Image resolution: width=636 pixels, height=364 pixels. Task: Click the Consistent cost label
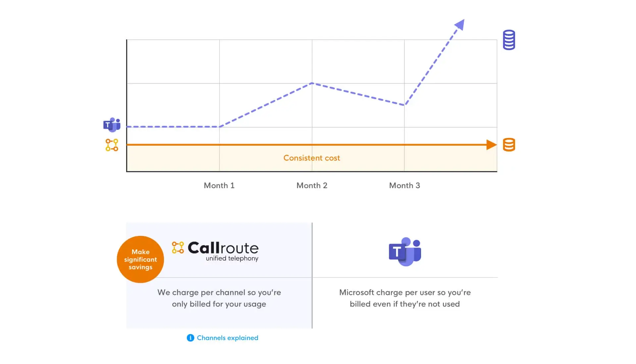311,158
